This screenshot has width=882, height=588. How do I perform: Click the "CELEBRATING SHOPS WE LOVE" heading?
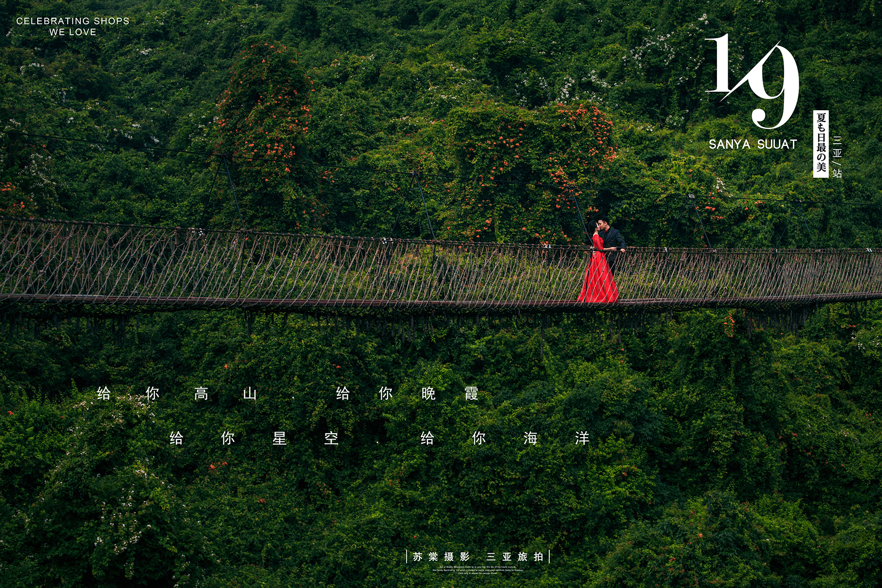(x=73, y=21)
